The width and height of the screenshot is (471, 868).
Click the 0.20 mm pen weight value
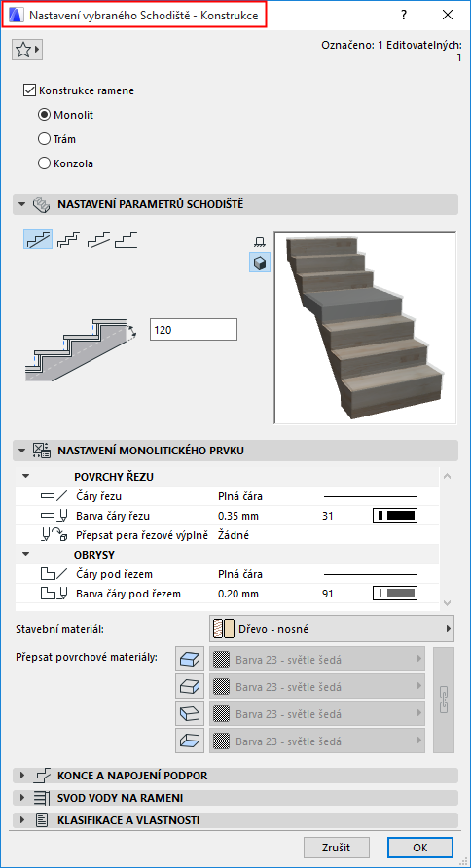tap(238, 594)
